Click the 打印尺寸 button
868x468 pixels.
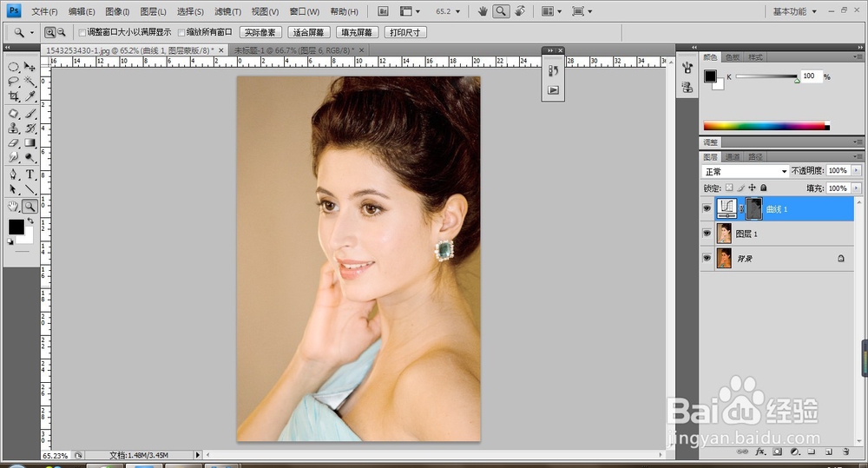click(x=404, y=33)
